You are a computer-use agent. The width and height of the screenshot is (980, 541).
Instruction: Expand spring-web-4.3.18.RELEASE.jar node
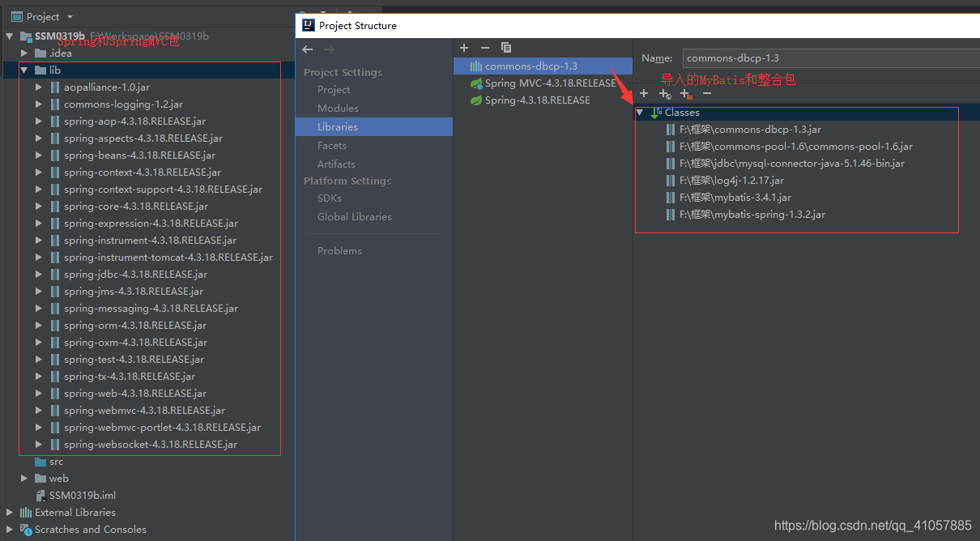(39, 394)
